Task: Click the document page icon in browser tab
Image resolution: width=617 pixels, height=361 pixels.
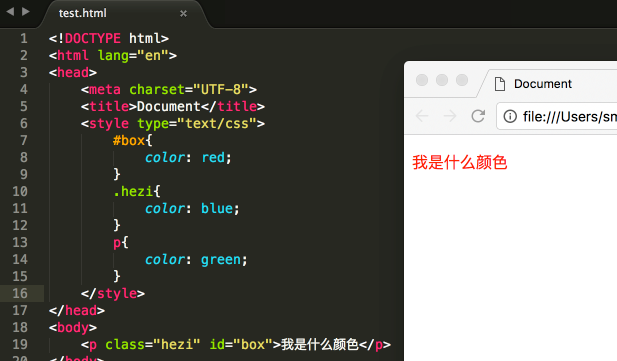Action: point(500,84)
